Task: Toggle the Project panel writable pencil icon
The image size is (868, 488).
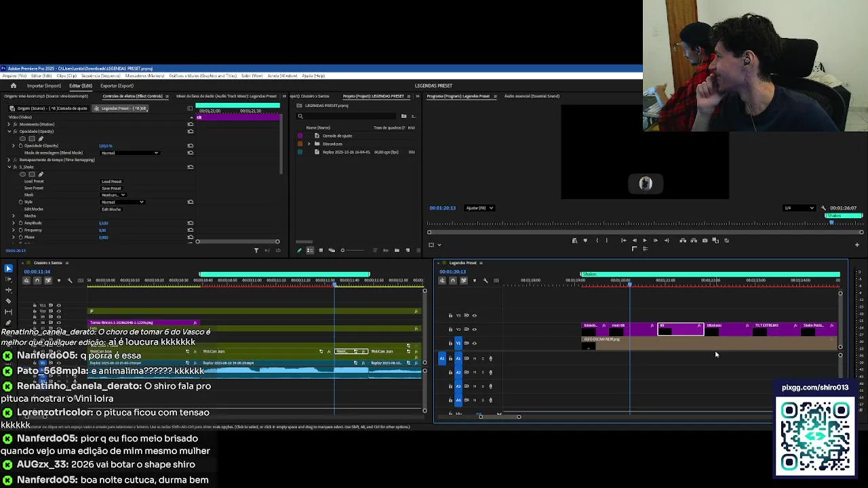Action: 300,250
